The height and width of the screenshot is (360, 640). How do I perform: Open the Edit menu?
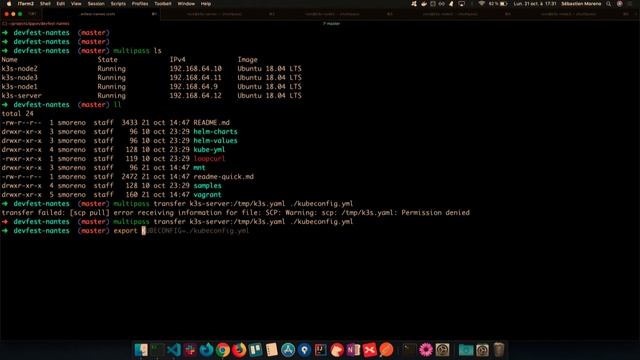click(x=61, y=4)
